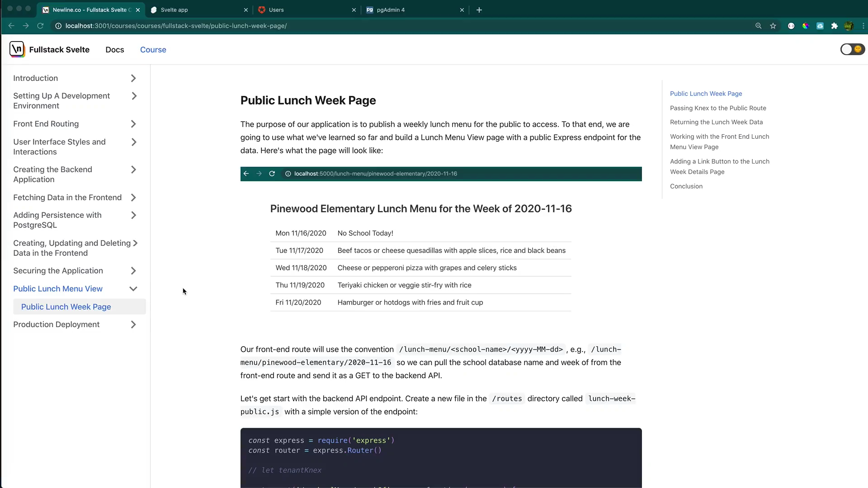Viewport: 868px width, 488px height.
Task: Open the Docs menu item
Action: pos(115,50)
